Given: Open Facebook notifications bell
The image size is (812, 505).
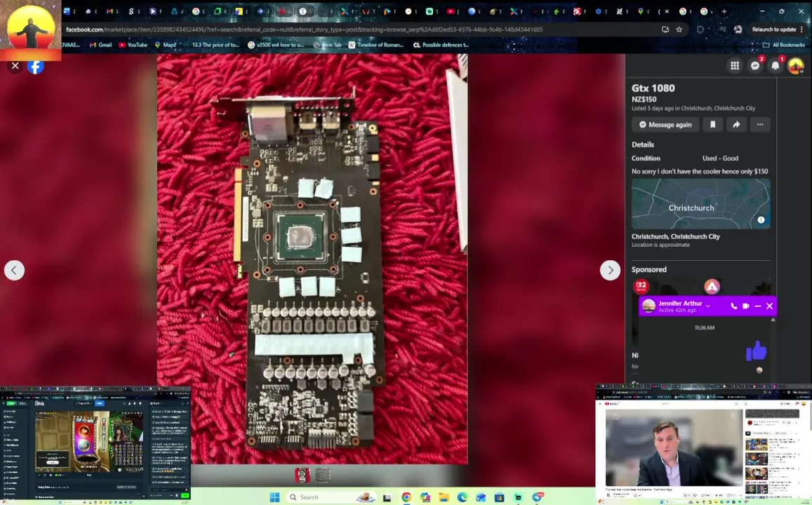Looking at the screenshot, I should (776, 65).
